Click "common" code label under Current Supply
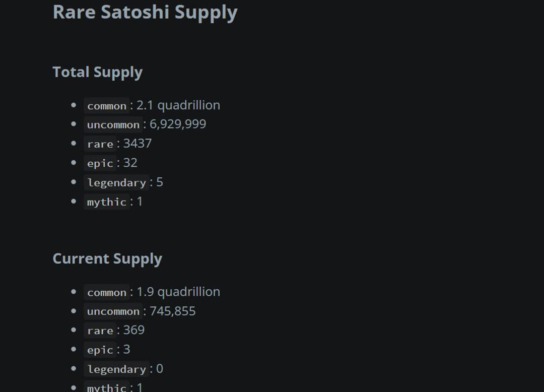The width and height of the screenshot is (544, 392). coord(107,292)
